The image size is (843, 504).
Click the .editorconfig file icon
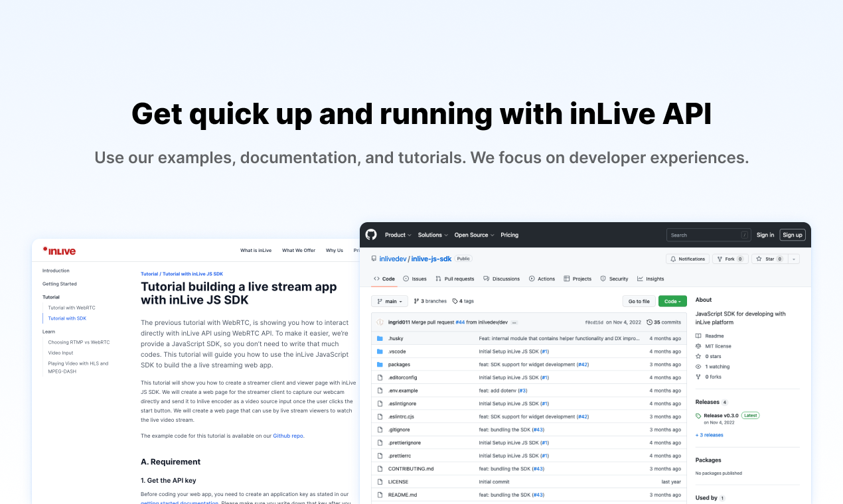pyautogui.click(x=380, y=377)
